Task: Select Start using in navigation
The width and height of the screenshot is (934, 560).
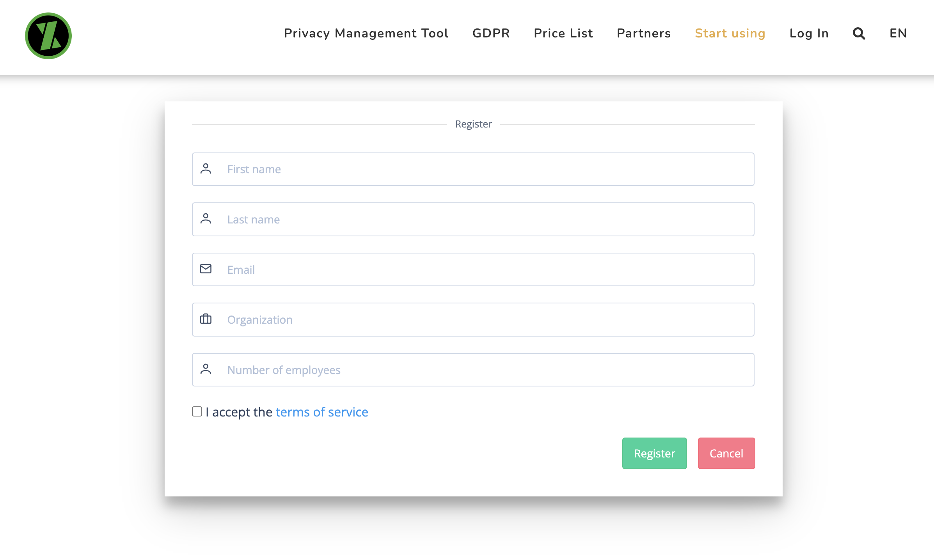Action: pos(730,34)
